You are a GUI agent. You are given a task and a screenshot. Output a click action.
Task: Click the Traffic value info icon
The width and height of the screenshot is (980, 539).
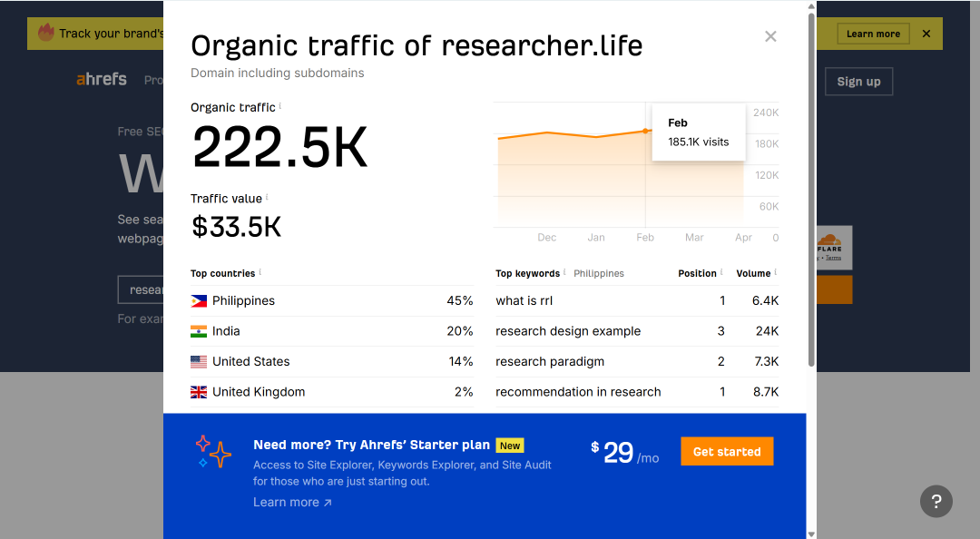coord(267,197)
